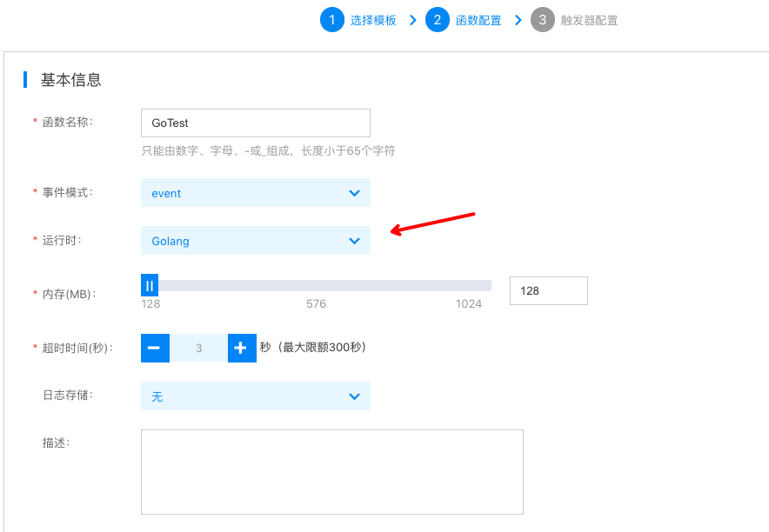Click the blue step 2 circle
This screenshot has width=769, height=532.
pyautogui.click(x=438, y=20)
